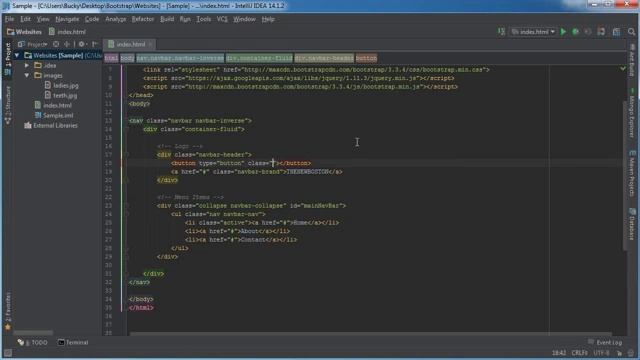
Task: Select the nav.navbar.navbar-inverse breadcrumb
Action: click(x=180, y=58)
